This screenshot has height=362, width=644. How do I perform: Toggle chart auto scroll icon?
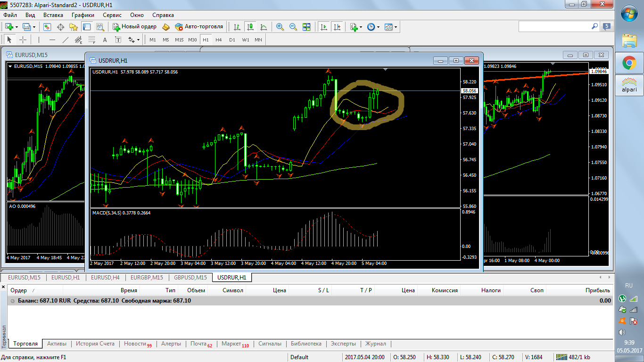click(x=323, y=27)
